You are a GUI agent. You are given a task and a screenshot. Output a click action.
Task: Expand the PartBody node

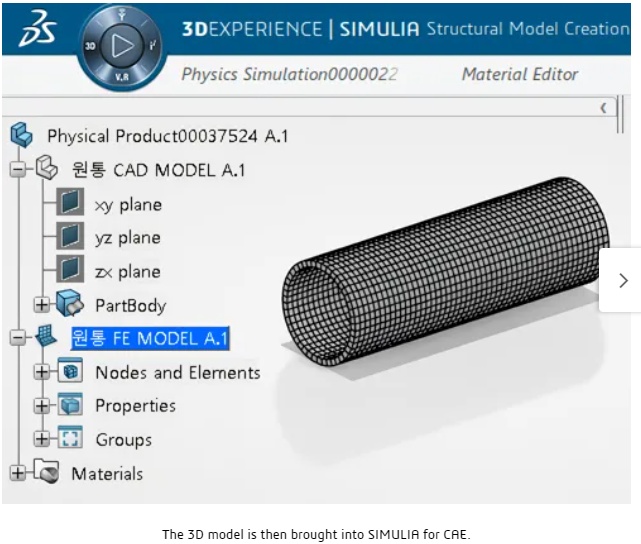pos(42,304)
